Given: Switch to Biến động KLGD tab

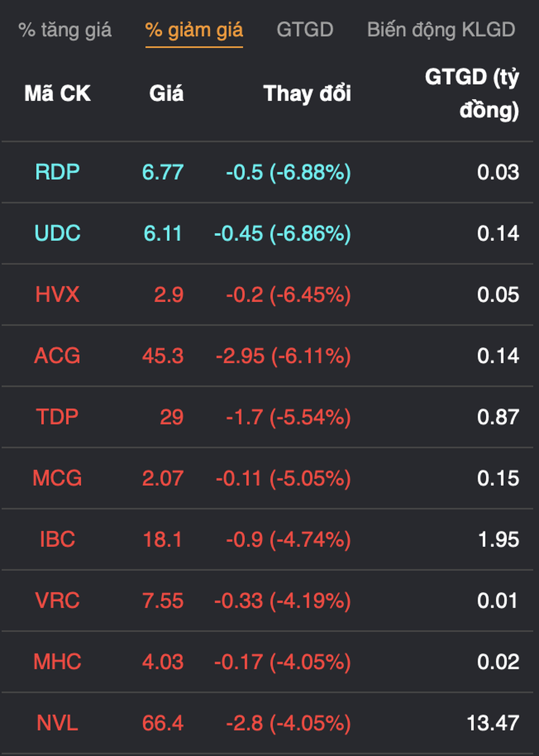Looking at the screenshot, I should point(441,30).
